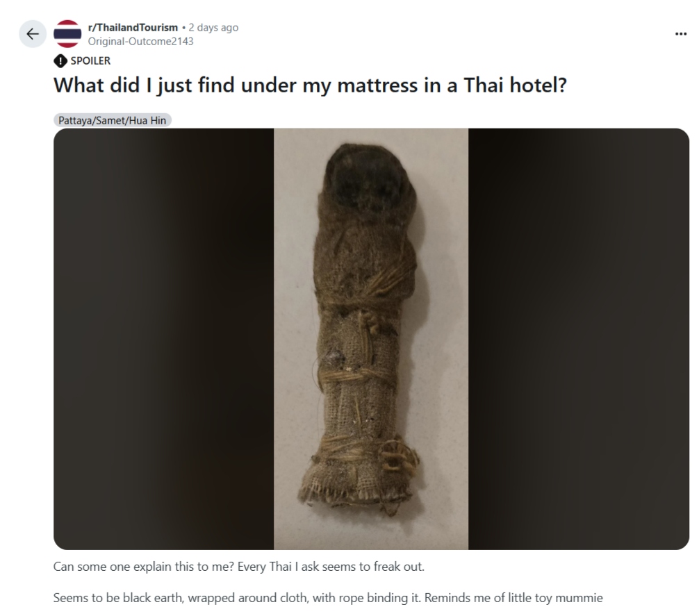Click the back arrow button
Viewport: 699px width, 616px height.
tap(33, 34)
